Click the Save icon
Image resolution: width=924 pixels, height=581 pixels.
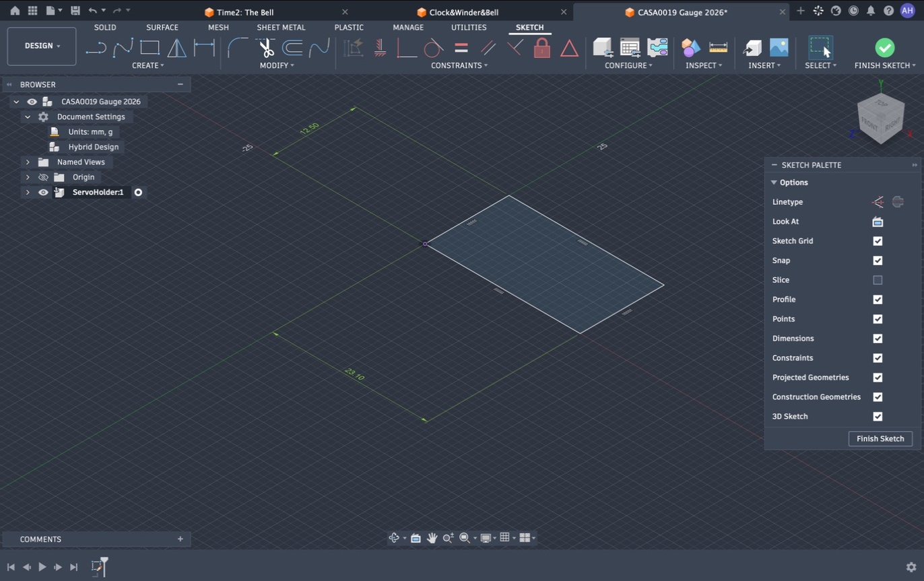(x=75, y=11)
